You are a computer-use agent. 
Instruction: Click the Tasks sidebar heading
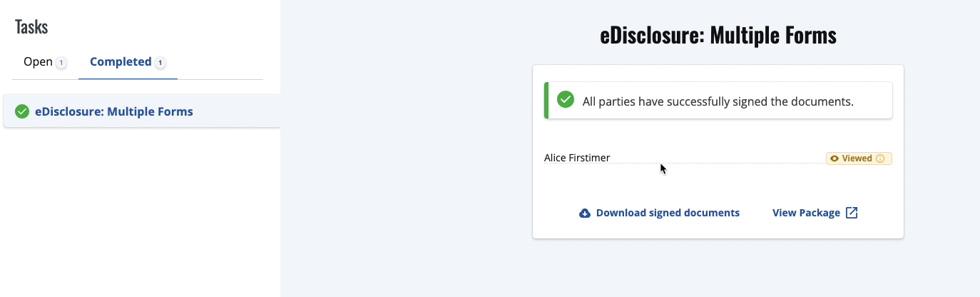point(31,27)
